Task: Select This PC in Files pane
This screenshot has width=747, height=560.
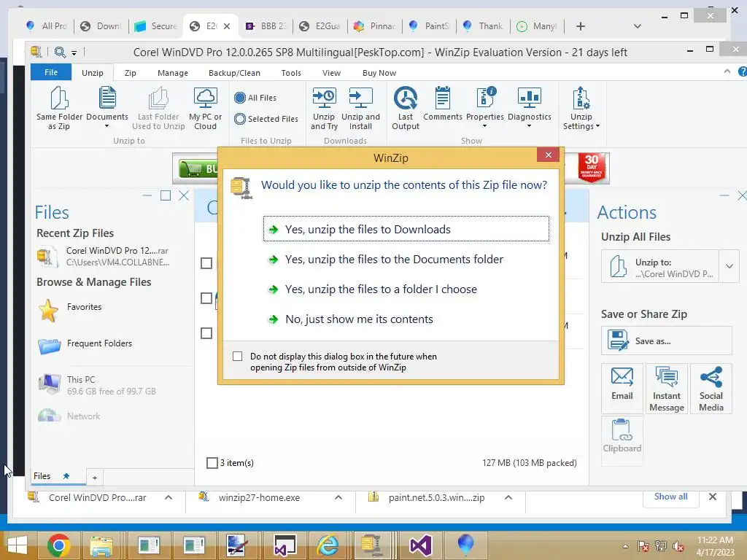Action: point(50,384)
